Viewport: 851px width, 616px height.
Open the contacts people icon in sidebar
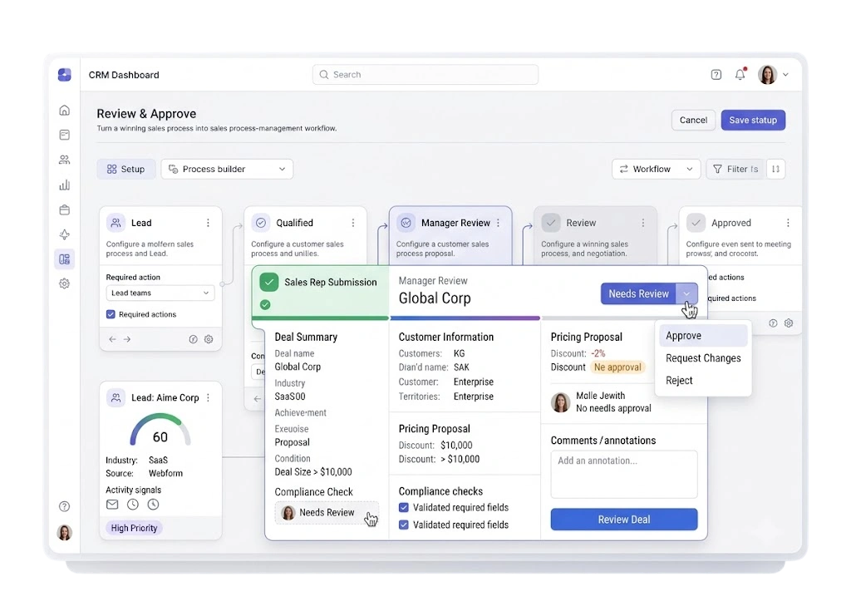point(64,160)
